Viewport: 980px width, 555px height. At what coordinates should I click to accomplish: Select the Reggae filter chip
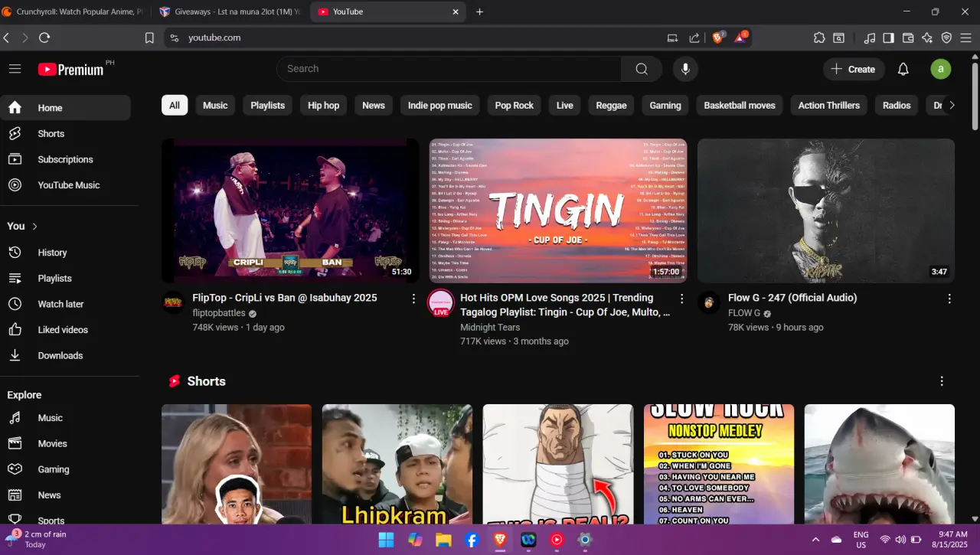pyautogui.click(x=611, y=106)
